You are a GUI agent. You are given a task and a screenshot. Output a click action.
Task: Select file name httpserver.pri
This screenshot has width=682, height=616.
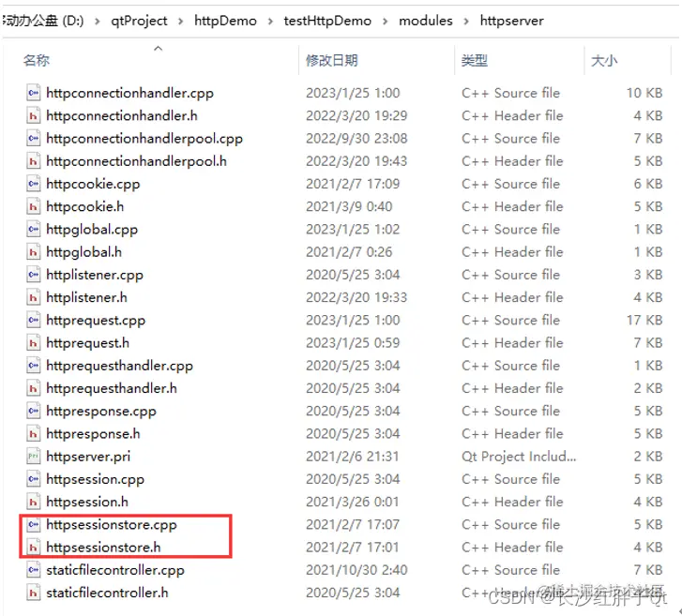coord(88,457)
